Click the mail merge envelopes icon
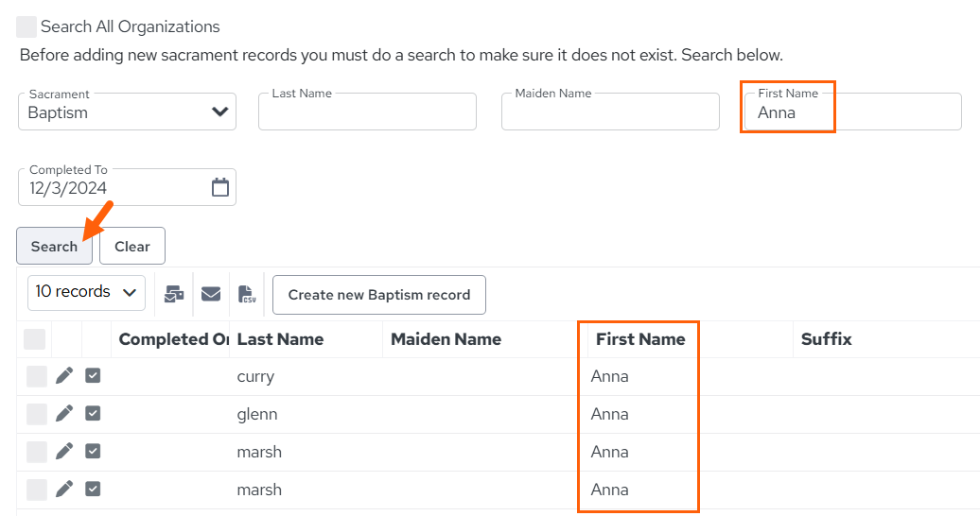 [174, 294]
